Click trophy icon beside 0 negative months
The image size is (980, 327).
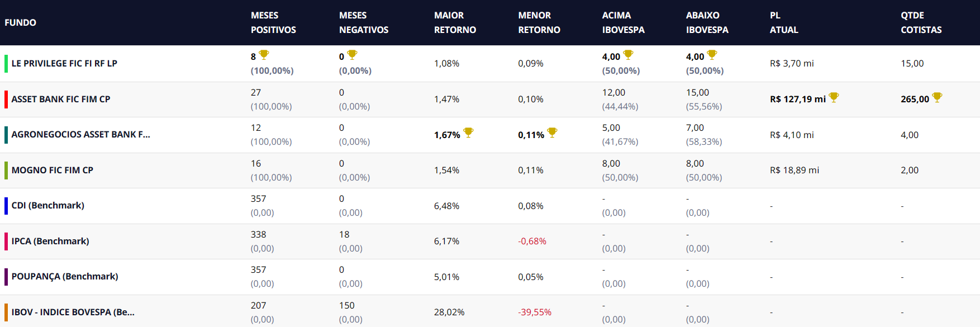[x=352, y=55]
